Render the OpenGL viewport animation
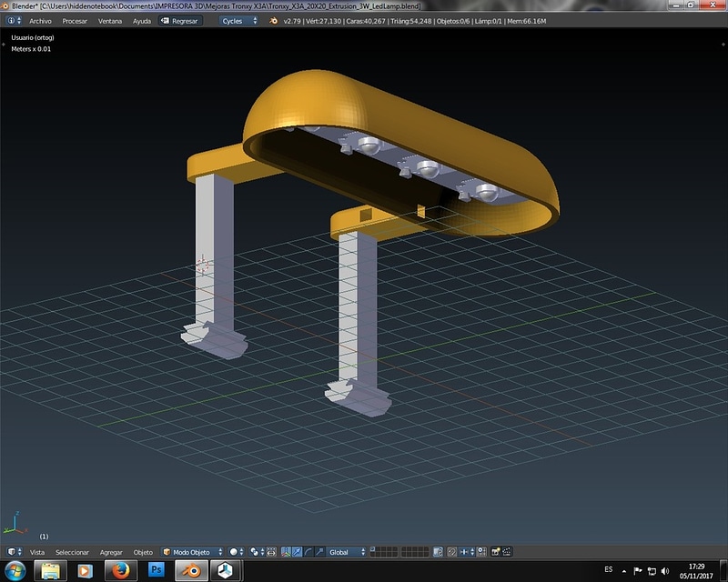Viewport: 728px width, 582px height. (507, 552)
